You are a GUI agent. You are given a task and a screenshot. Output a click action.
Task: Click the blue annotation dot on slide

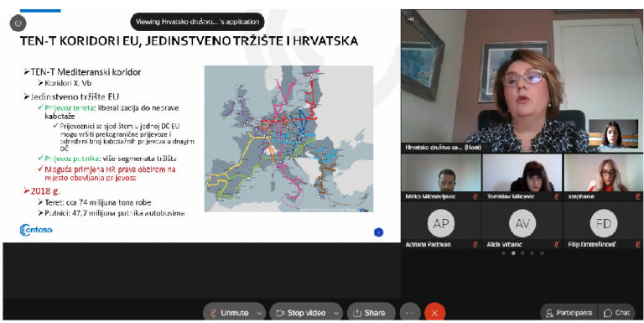[379, 232]
